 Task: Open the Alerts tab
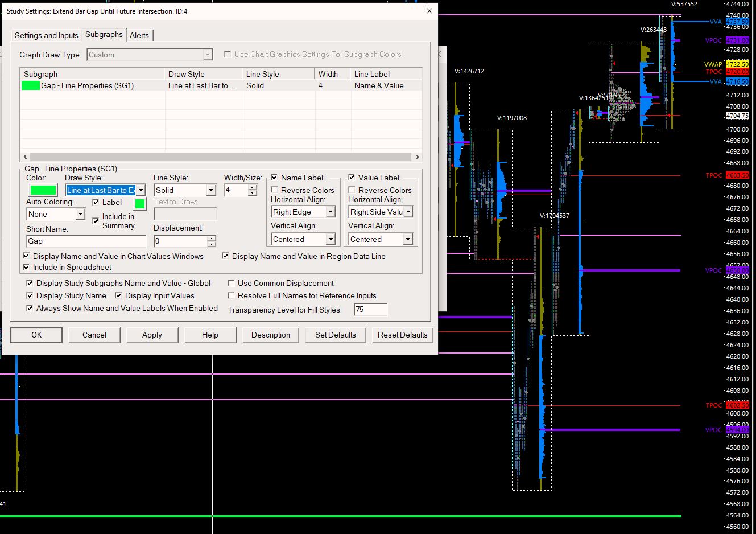click(139, 35)
